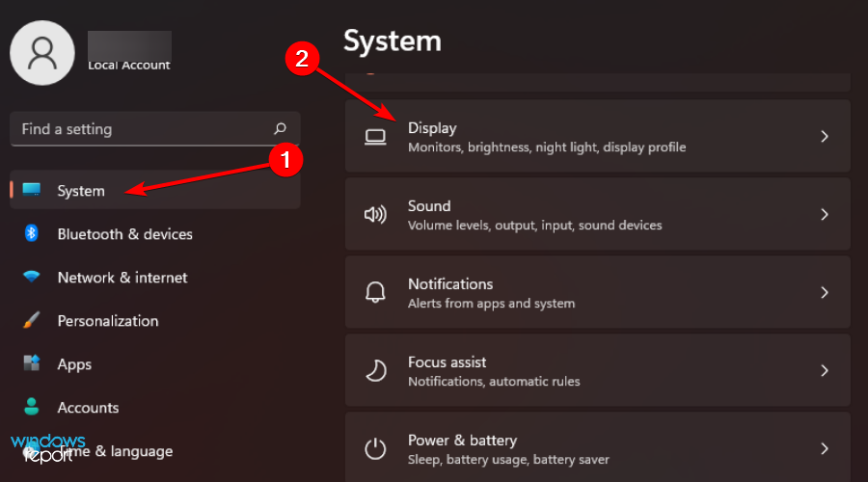
Task: Click the Power & battery icon
Action: (375, 448)
